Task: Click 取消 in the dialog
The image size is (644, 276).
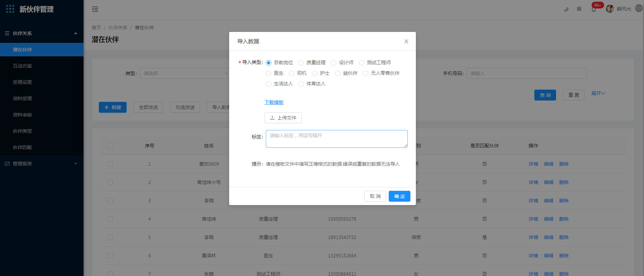Action: [375, 196]
